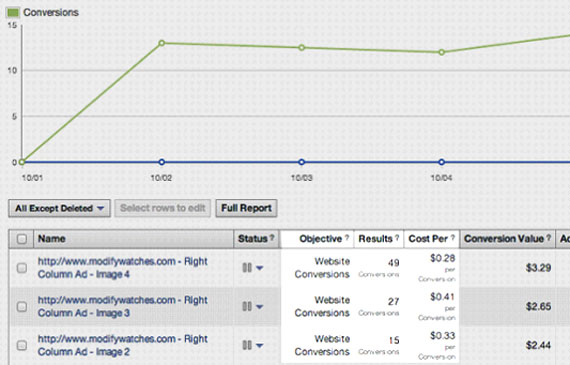Click the blue data point at 10/02

[x=162, y=162]
